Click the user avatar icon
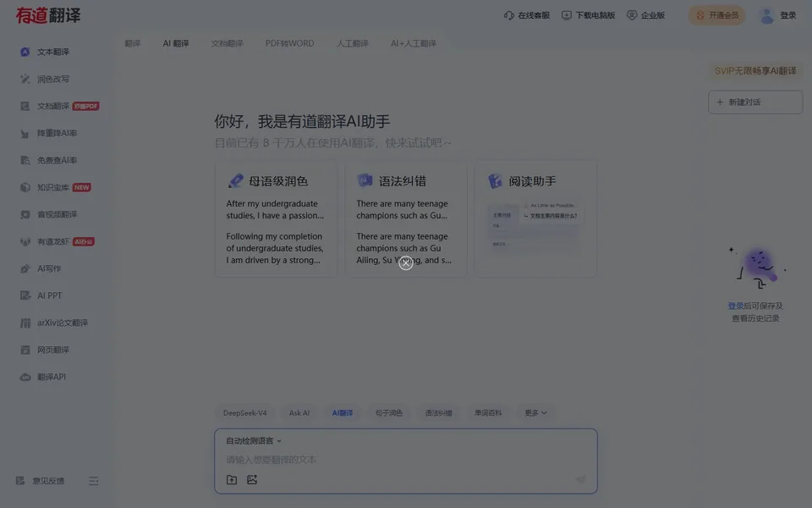 pyautogui.click(x=766, y=15)
